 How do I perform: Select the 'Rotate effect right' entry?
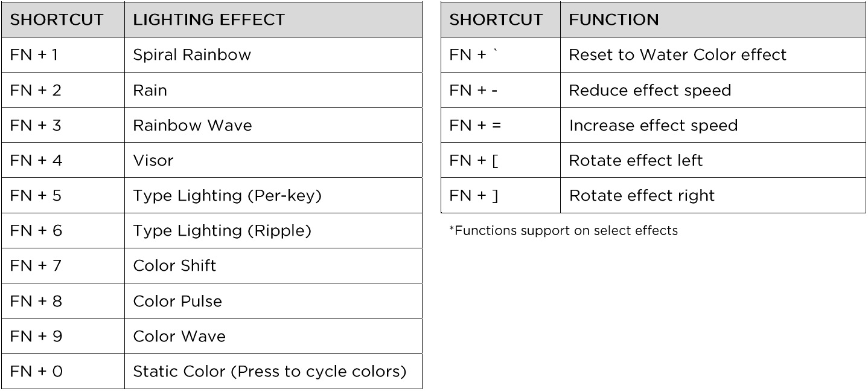[x=642, y=195]
